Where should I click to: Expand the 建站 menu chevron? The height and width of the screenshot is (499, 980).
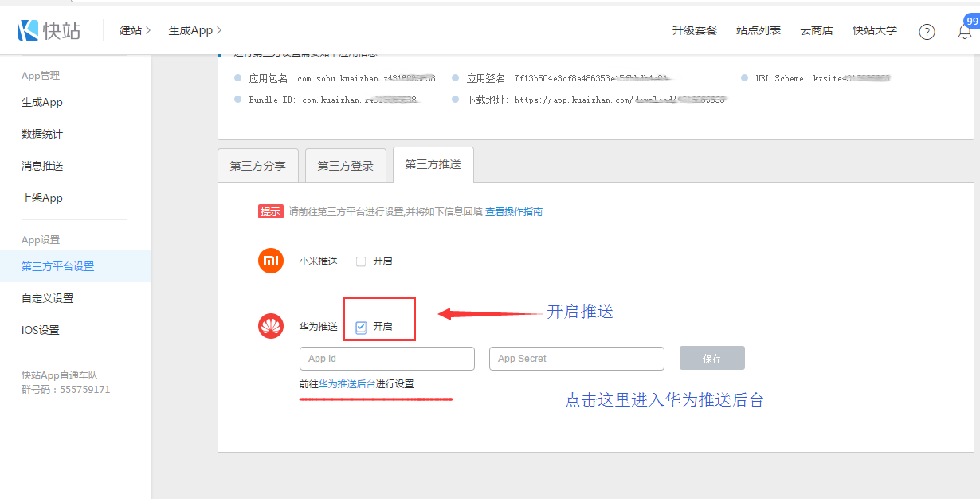tap(148, 30)
